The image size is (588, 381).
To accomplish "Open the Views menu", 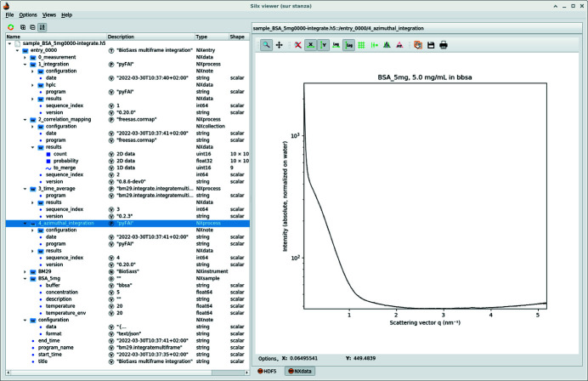I will tap(48, 14).
